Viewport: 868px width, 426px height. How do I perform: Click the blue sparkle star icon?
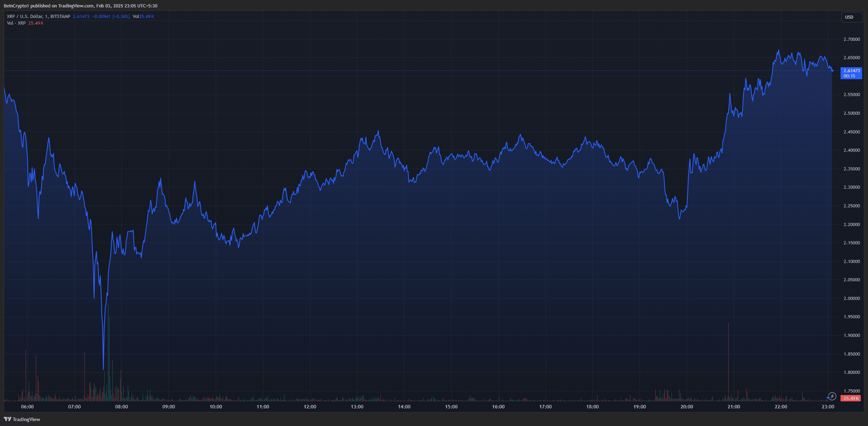coord(828,398)
